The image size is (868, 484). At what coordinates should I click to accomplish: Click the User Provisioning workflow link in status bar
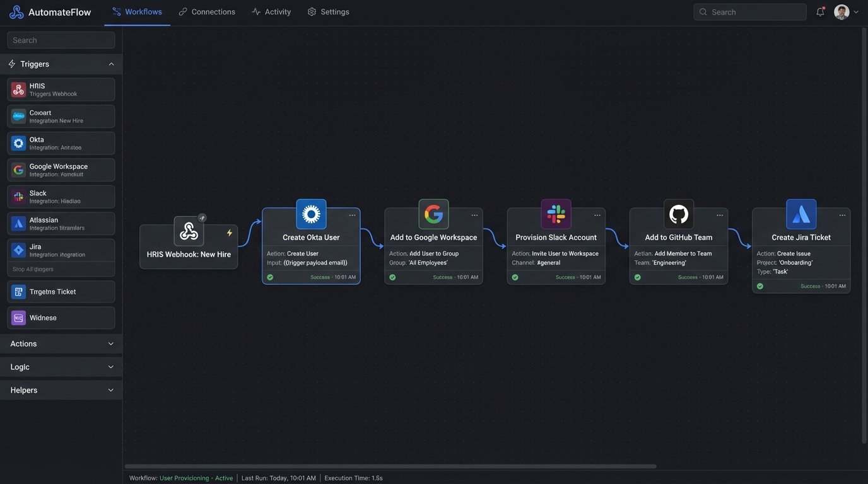point(183,477)
